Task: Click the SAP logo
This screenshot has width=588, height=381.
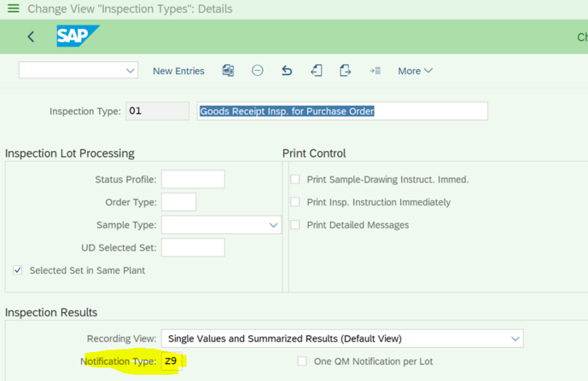Action: (x=78, y=36)
